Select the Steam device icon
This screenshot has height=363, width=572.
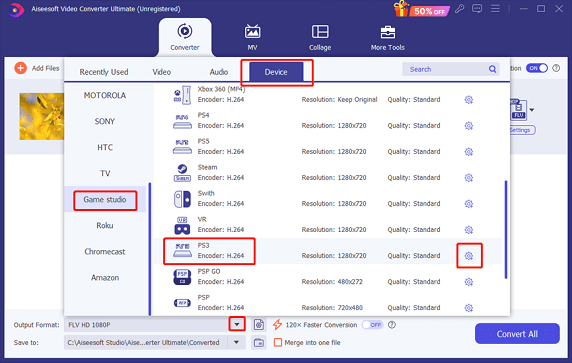[x=182, y=173]
